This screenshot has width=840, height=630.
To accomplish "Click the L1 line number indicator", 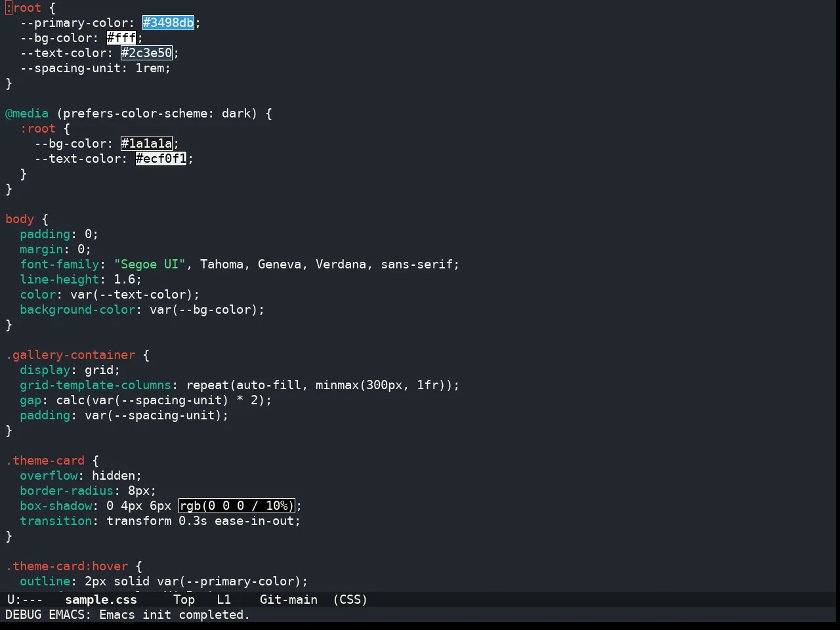I will 224,600.
